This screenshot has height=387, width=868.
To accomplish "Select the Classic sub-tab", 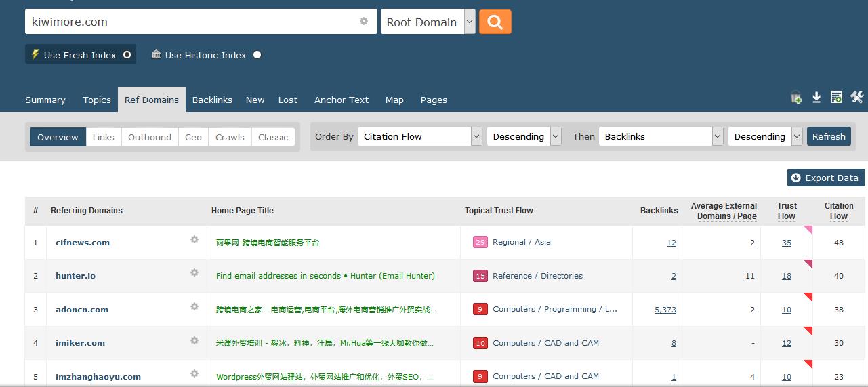I will tap(273, 137).
